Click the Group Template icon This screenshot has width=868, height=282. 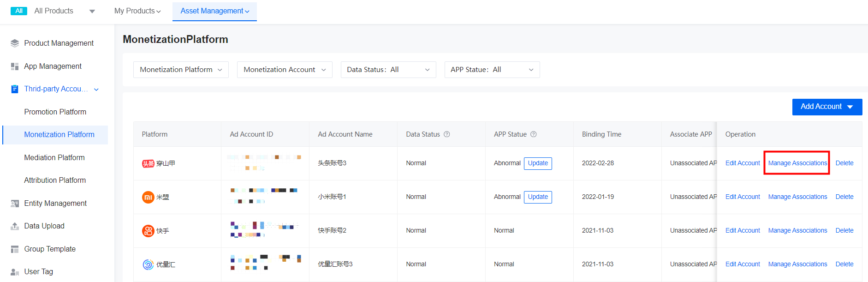point(15,249)
